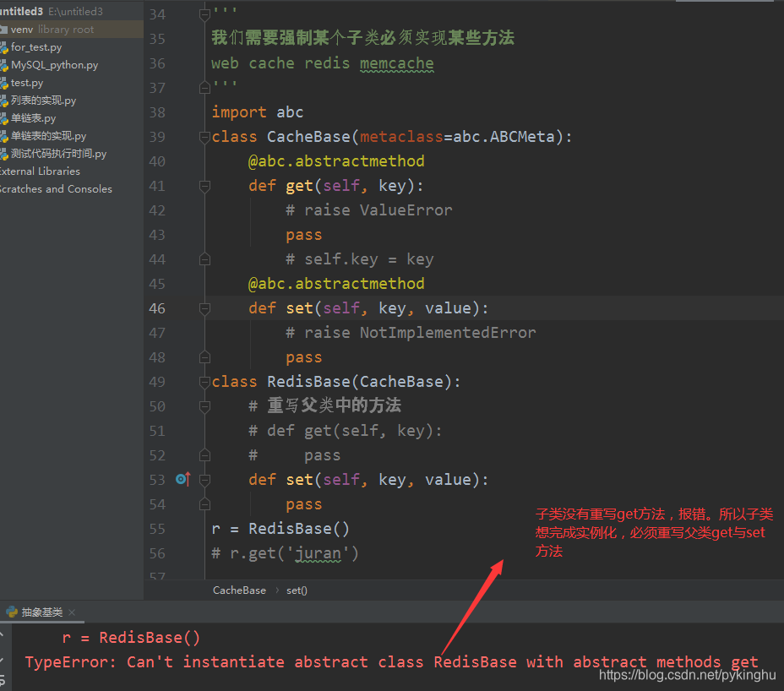The image size is (784, 691).
Task: Collapse class RedisBase fold at line 49
Action: click(x=204, y=382)
